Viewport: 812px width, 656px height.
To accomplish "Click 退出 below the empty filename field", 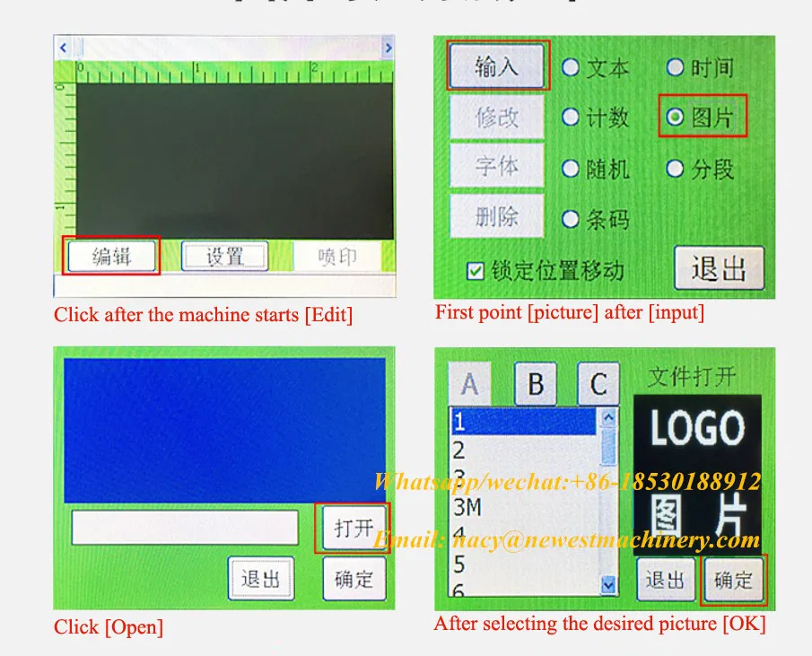I will click(261, 578).
